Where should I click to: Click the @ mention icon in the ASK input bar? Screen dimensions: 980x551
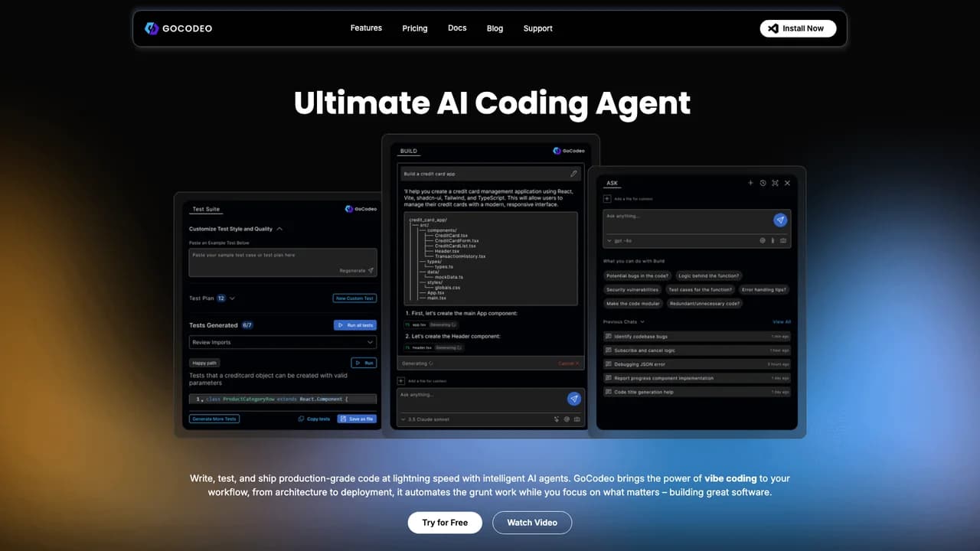(x=763, y=240)
